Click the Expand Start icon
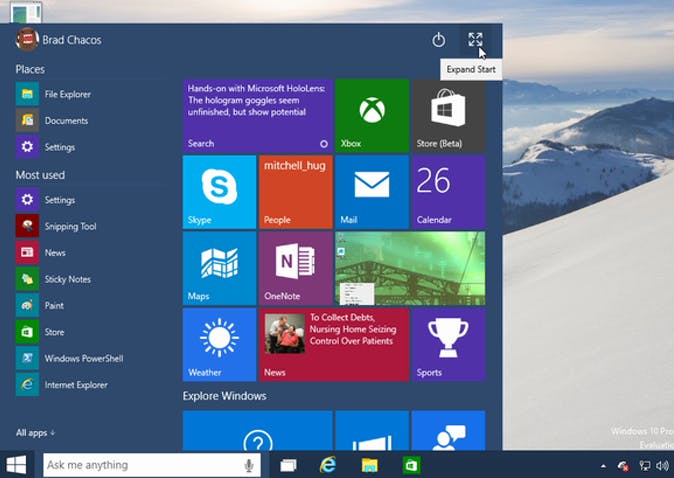 [475, 40]
